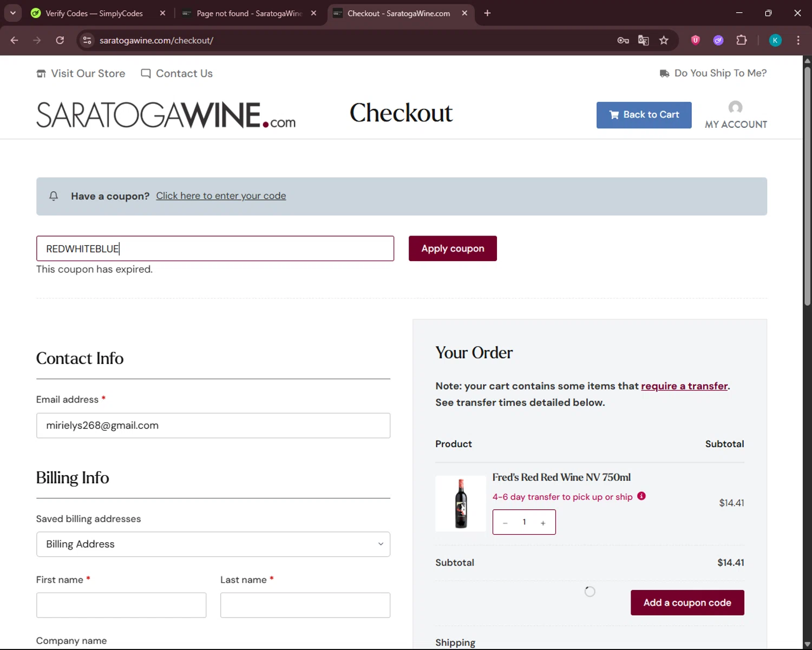Go back to previous page

(15, 40)
